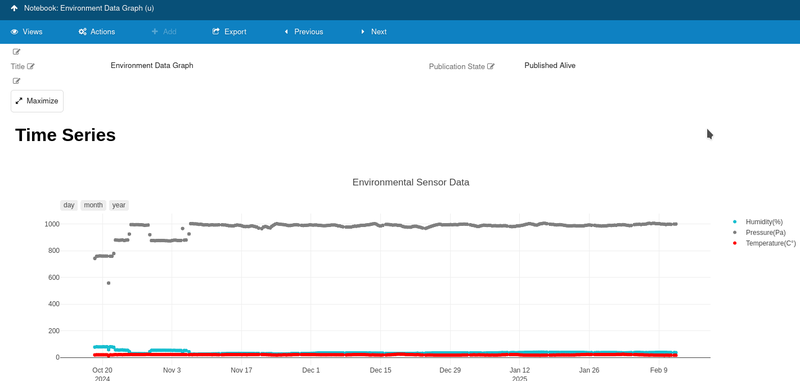Click the Environmental Sensor Data chart title

tap(411, 182)
